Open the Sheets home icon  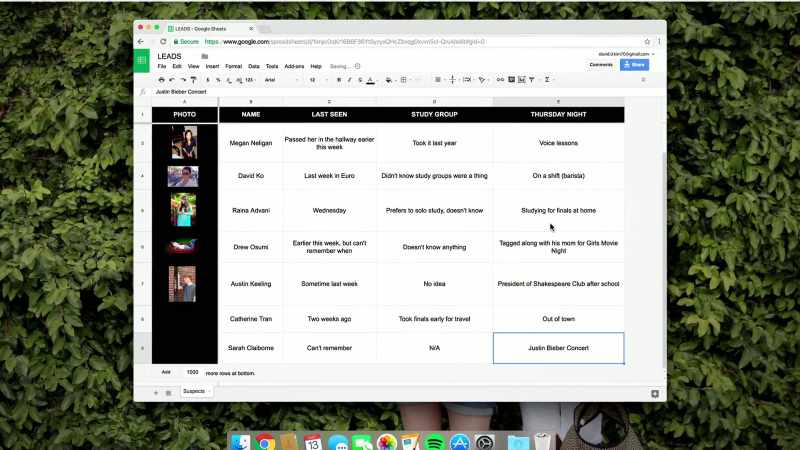click(x=141, y=60)
